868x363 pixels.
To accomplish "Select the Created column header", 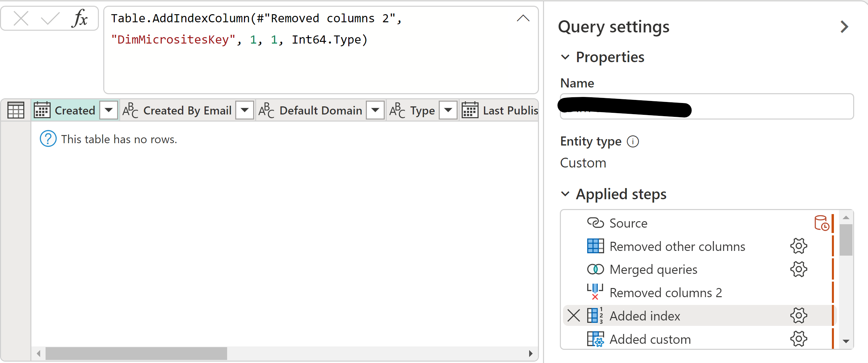I will click(x=75, y=110).
